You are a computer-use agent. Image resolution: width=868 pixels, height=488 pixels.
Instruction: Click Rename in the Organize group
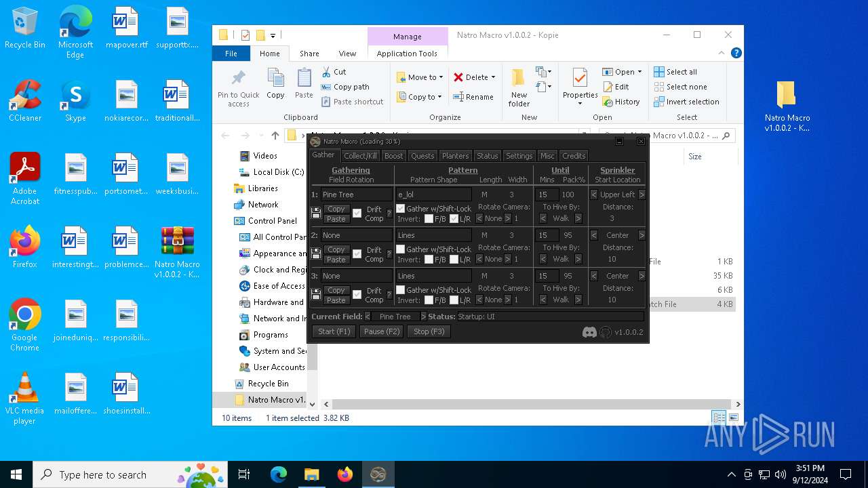pyautogui.click(x=473, y=97)
